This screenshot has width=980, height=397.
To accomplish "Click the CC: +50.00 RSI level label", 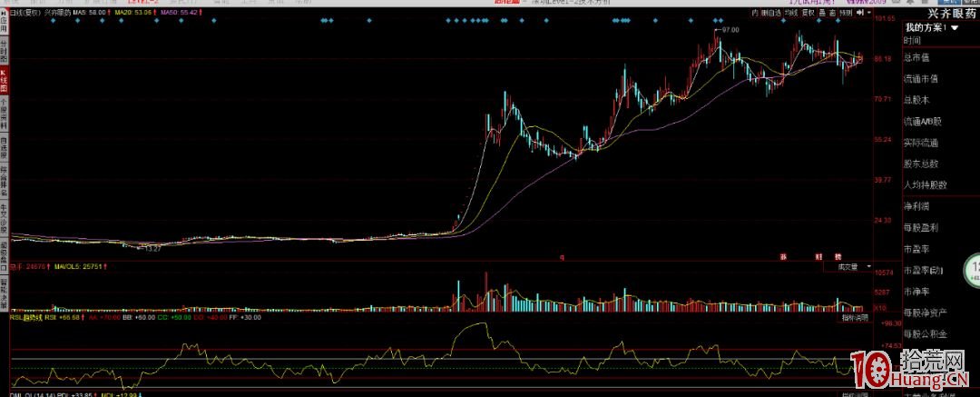I will [174, 317].
